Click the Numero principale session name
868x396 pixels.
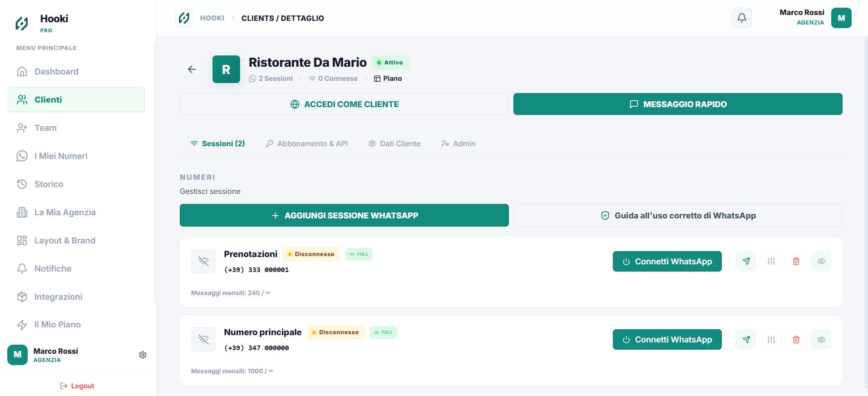point(263,332)
